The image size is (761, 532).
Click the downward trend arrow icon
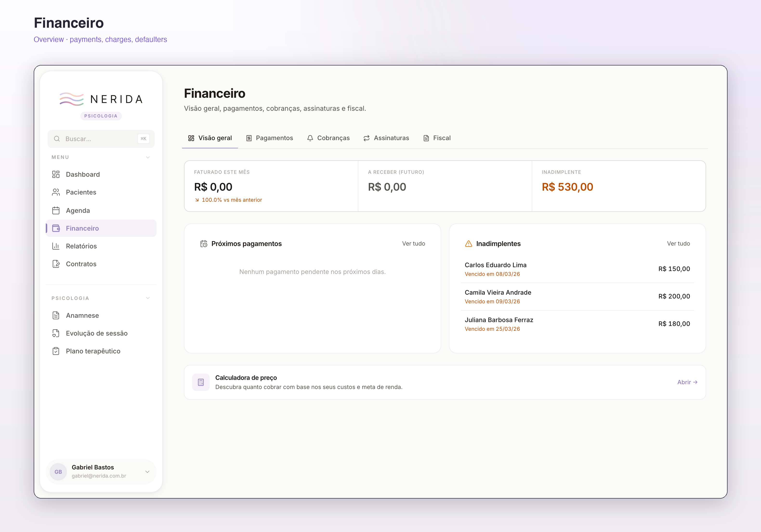197,200
